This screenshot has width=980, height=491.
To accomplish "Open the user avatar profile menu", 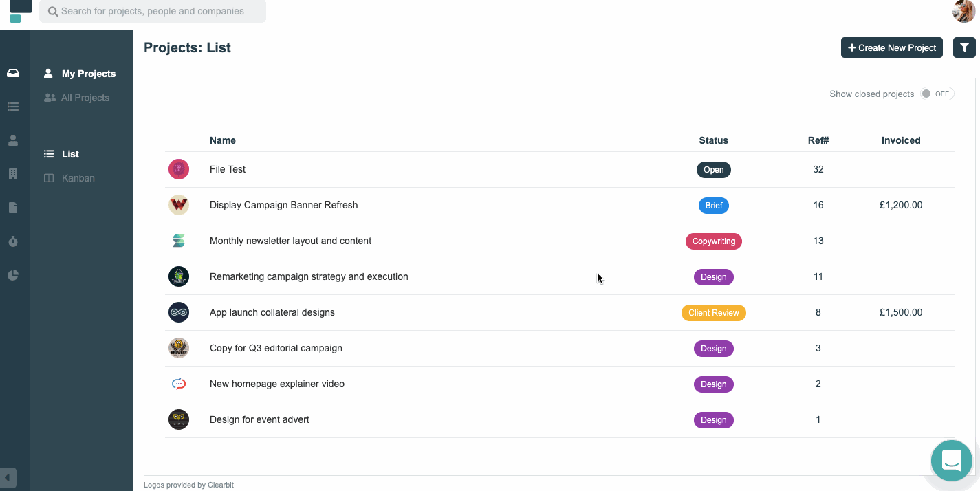I will pos(963,11).
